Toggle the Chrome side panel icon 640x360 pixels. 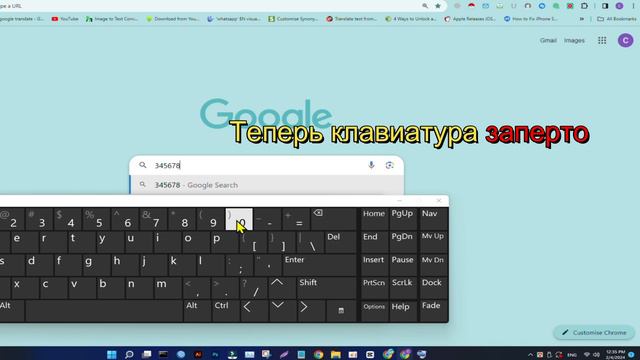click(x=605, y=6)
